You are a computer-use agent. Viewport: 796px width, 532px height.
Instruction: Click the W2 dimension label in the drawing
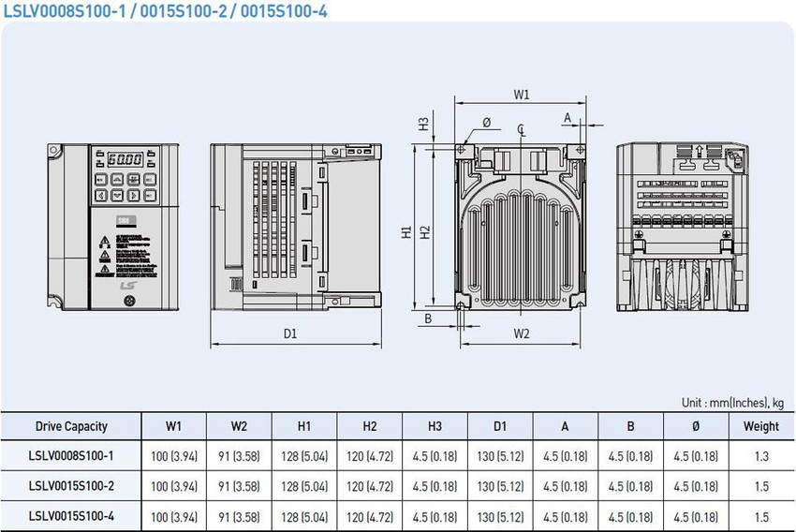pos(522,333)
